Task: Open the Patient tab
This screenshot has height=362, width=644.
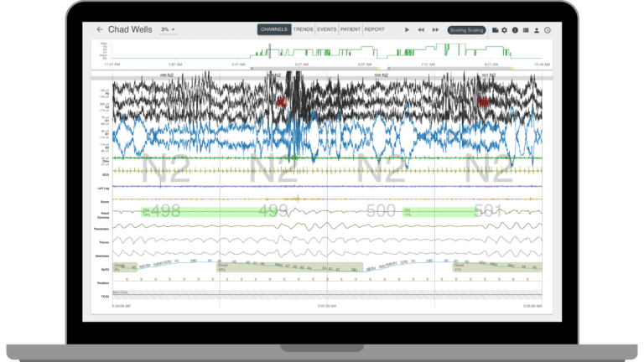Action: pos(351,29)
